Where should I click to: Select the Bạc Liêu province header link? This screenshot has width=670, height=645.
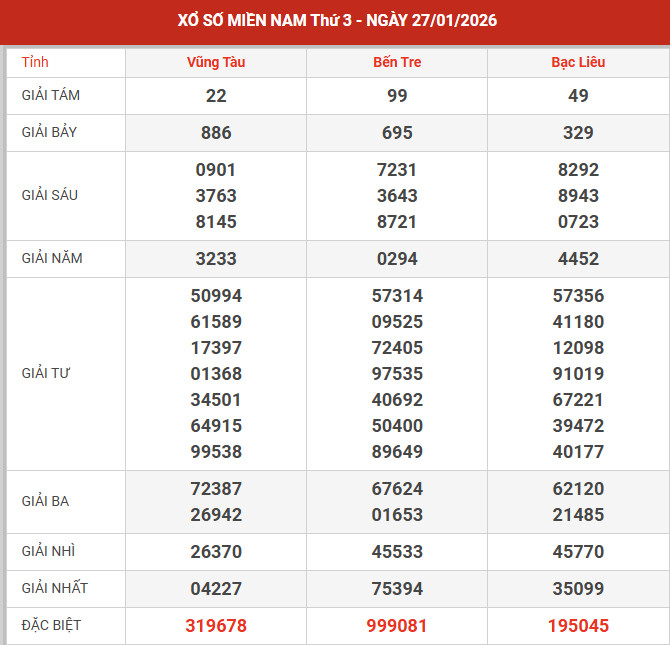tap(578, 62)
